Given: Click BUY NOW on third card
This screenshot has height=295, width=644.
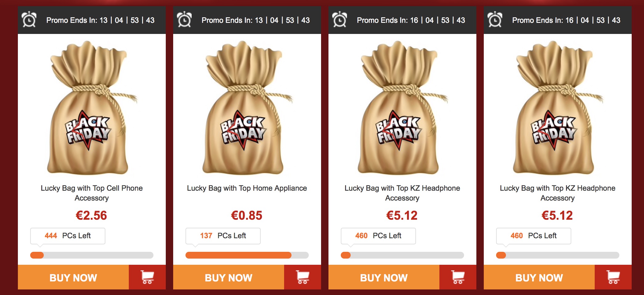Looking at the screenshot, I should coord(384,277).
